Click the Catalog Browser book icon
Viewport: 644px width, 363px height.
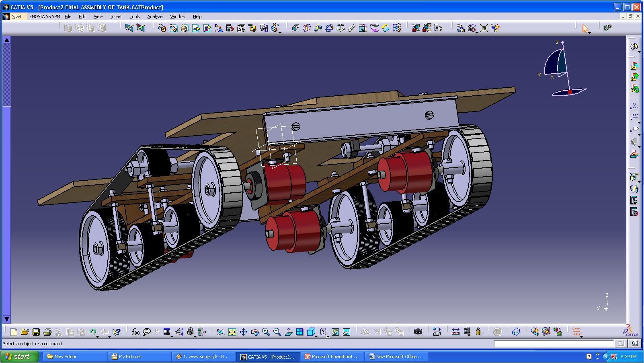[516, 332]
